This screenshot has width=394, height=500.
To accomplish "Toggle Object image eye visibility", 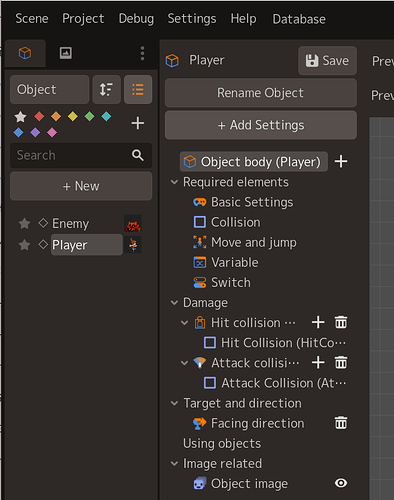I will [x=341, y=483].
